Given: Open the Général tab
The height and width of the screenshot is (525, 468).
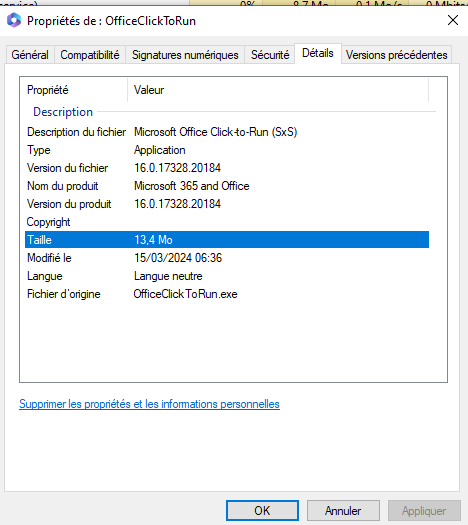Looking at the screenshot, I should click(x=30, y=55).
